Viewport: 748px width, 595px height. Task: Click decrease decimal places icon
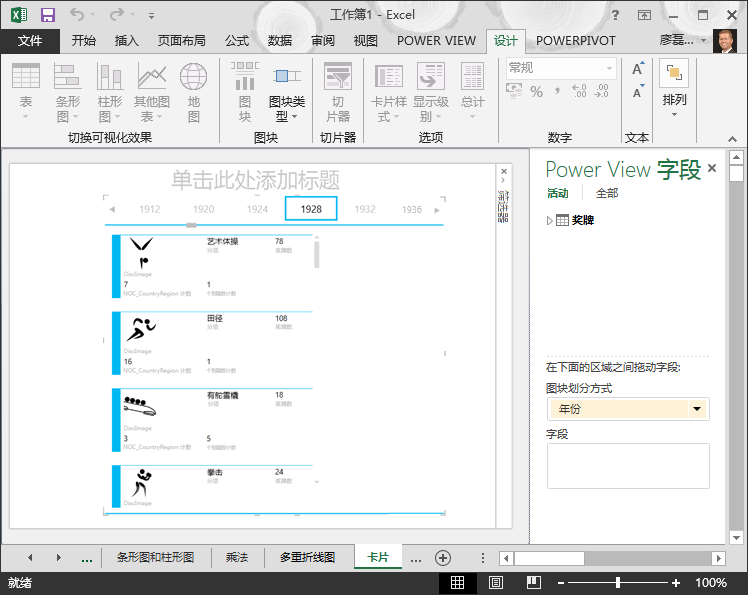(x=601, y=91)
